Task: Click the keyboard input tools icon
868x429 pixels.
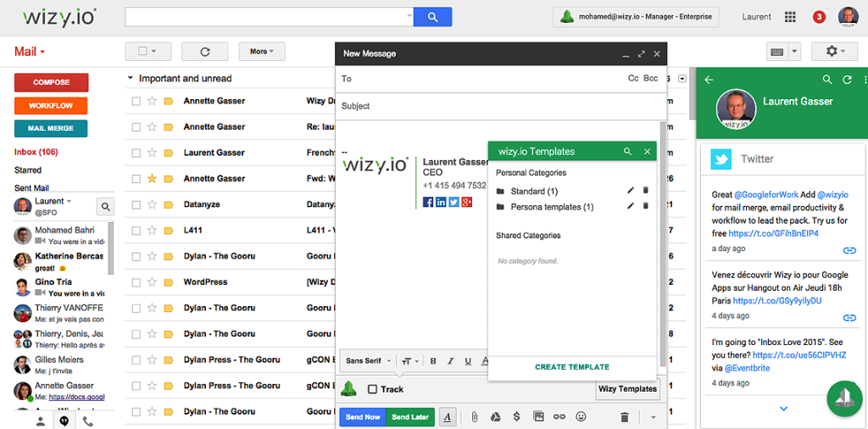Action: click(x=776, y=52)
